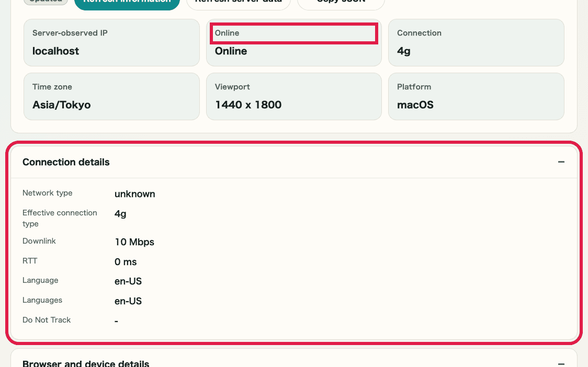The image size is (588, 367).
Task: Click the Time zone card showing Asia/Tokyo
Action: coord(111,96)
